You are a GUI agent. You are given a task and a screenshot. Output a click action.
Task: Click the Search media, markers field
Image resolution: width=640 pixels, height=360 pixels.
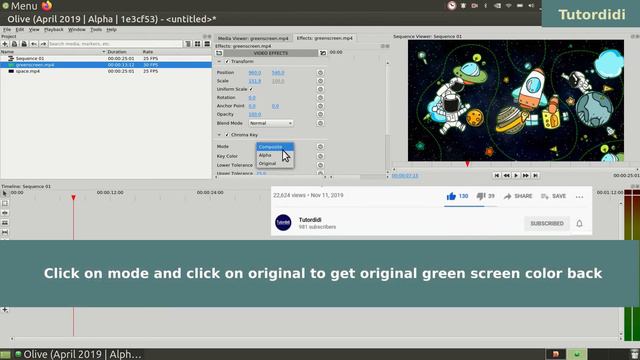(115, 44)
